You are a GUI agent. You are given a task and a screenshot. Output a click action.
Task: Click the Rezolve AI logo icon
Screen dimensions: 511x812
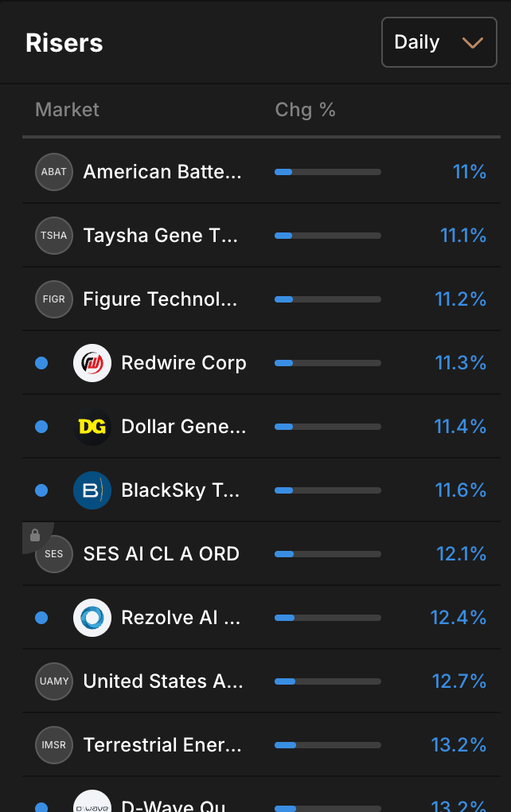click(92, 618)
